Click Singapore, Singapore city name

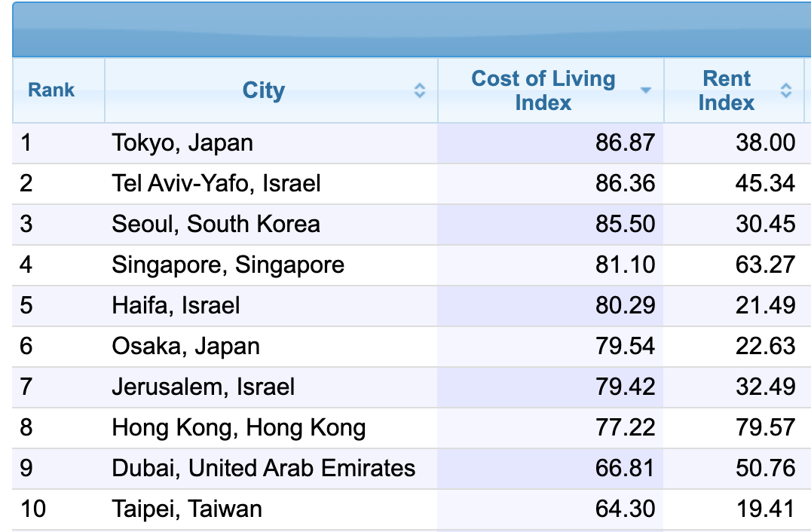coord(228,264)
